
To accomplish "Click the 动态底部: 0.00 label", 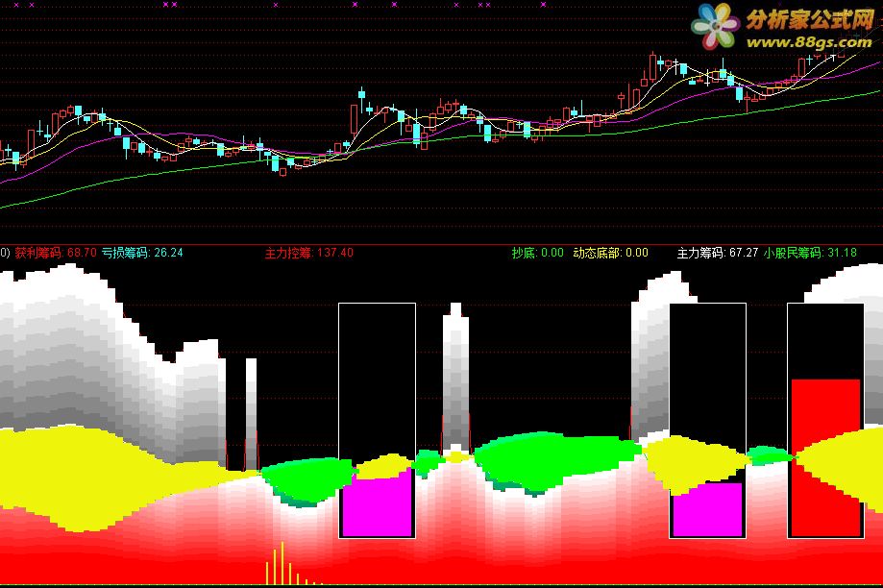I will (x=610, y=253).
